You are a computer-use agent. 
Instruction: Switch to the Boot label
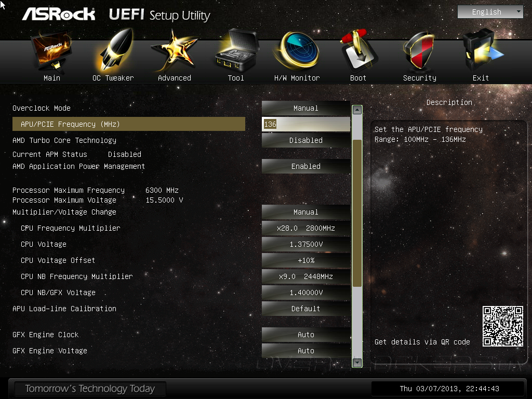tap(358, 78)
